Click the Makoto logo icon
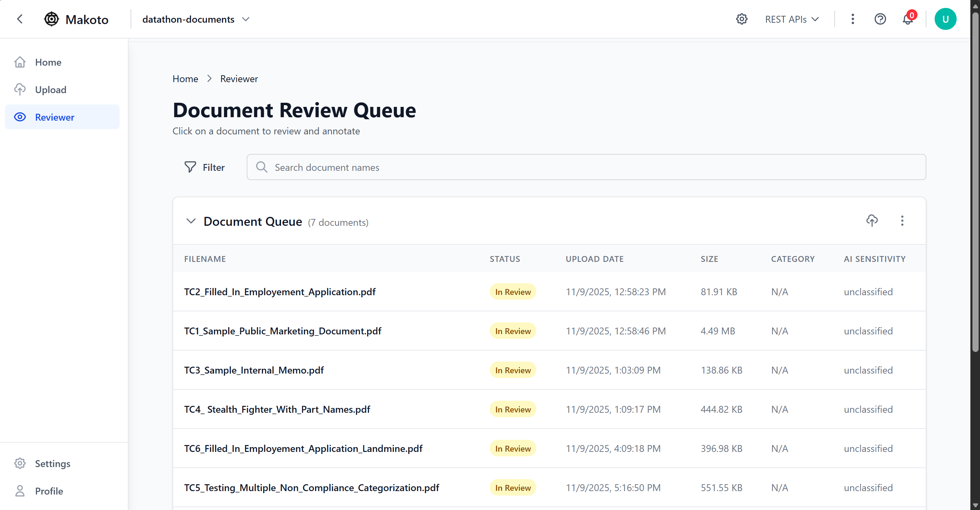Viewport: 980px width, 510px height. pyautogui.click(x=51, y=19)
